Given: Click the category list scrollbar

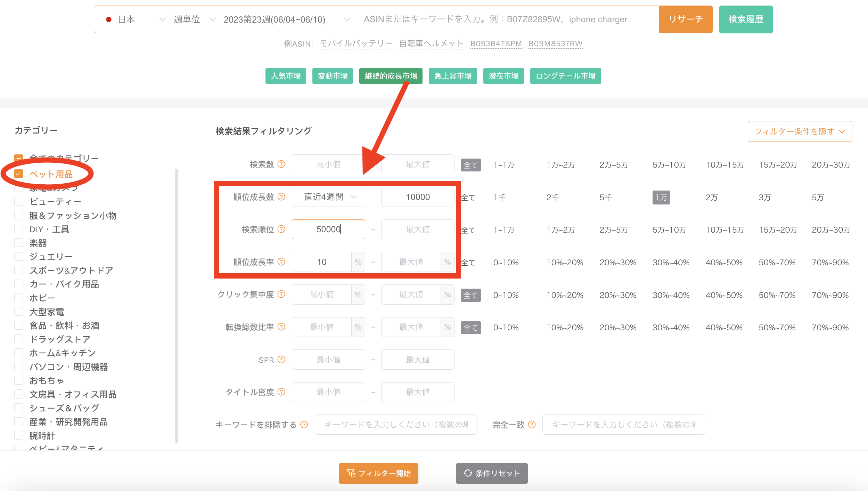Looking at the screenshot, I should coord(177,306).
